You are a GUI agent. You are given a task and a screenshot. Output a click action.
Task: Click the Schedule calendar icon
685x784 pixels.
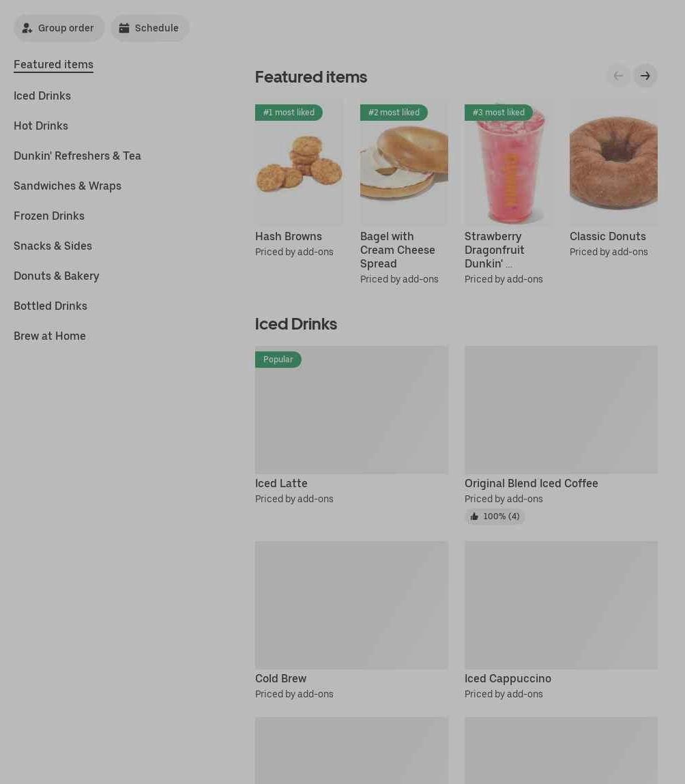(124, 28)
